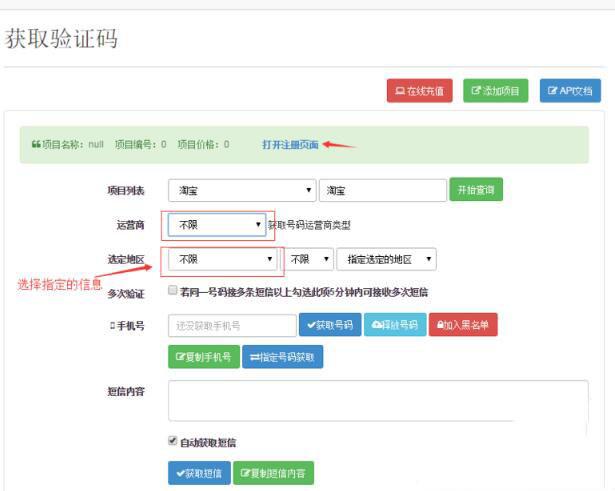Open the API文档 blue button
The image size is (615, 491).
570,91
